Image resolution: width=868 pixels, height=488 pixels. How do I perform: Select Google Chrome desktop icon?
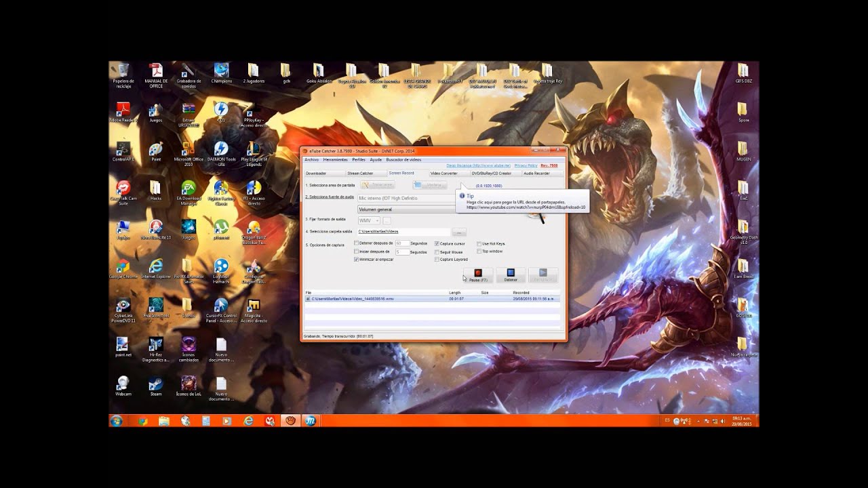(x=123, y=269)
